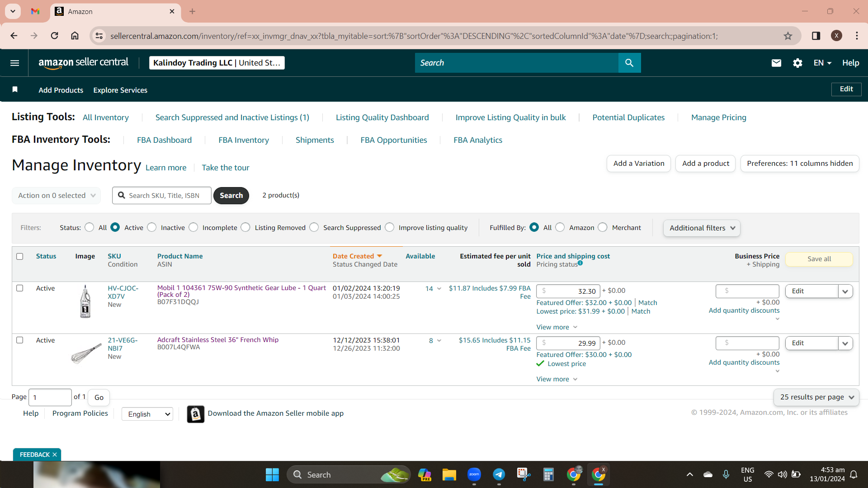
Task: Close the FEEDBACK tab
Action: 55,455
